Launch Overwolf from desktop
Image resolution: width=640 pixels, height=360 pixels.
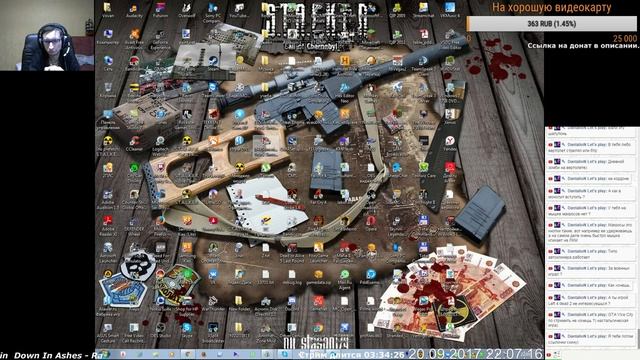point(187,11)
